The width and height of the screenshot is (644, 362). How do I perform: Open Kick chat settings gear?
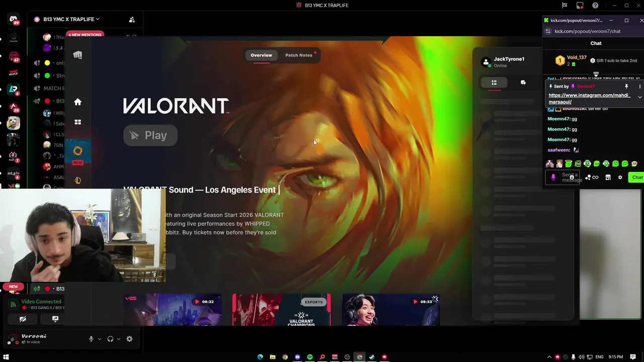(620, 177)
